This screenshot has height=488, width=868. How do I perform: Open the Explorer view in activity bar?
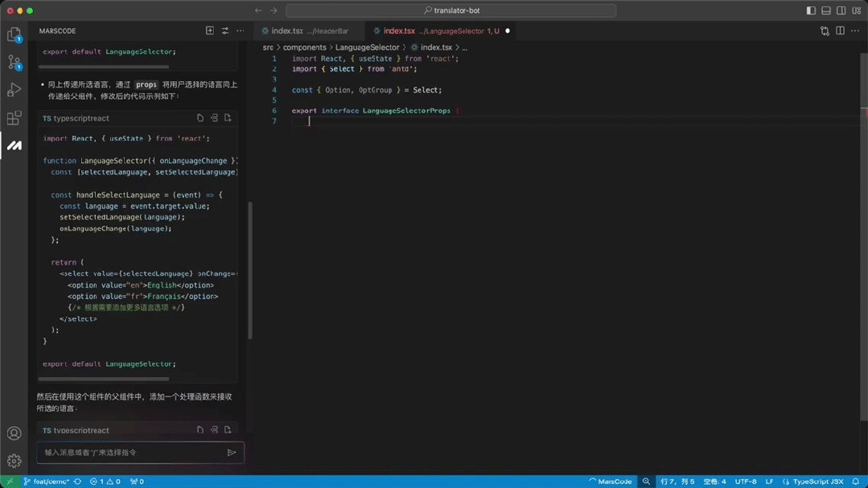(x=14, y=35)
